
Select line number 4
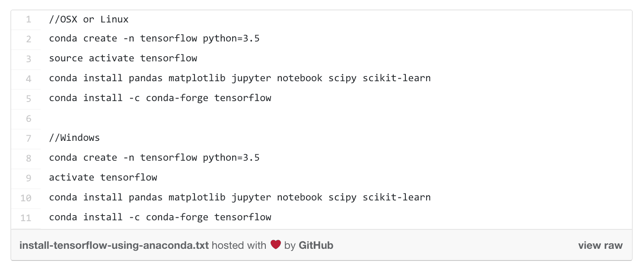point(29,79)
